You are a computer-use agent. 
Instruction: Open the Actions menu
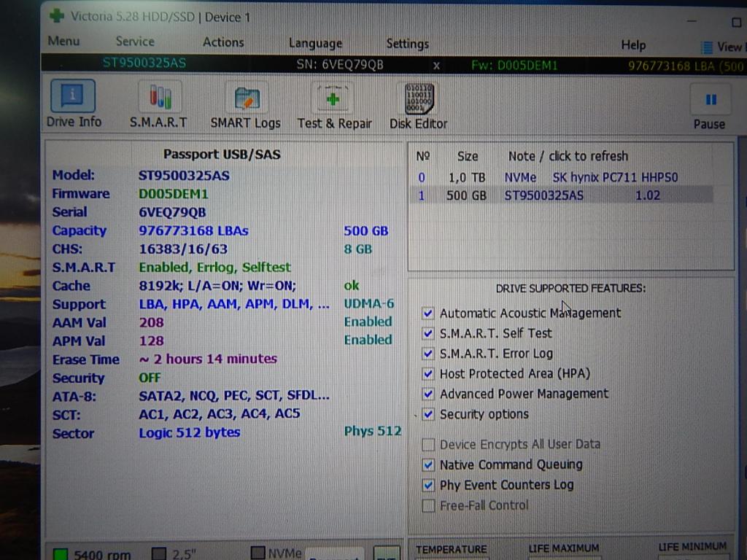click(223, 42)
